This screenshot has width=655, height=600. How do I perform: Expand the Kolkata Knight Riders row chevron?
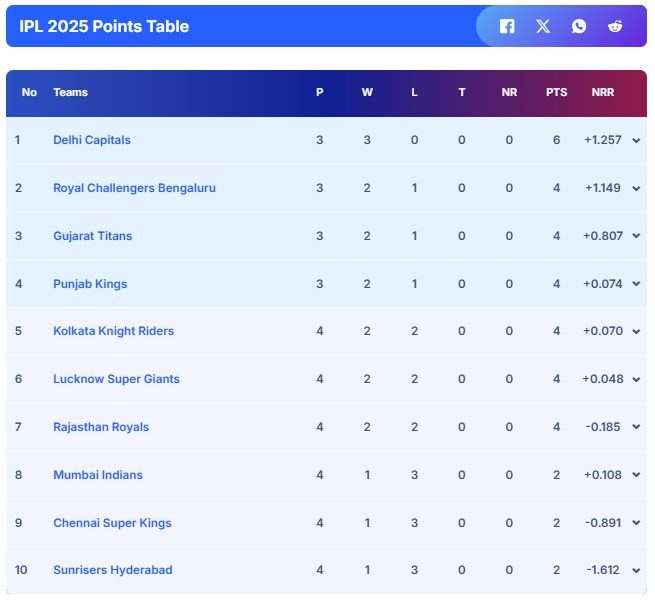[x=636, y=332]
